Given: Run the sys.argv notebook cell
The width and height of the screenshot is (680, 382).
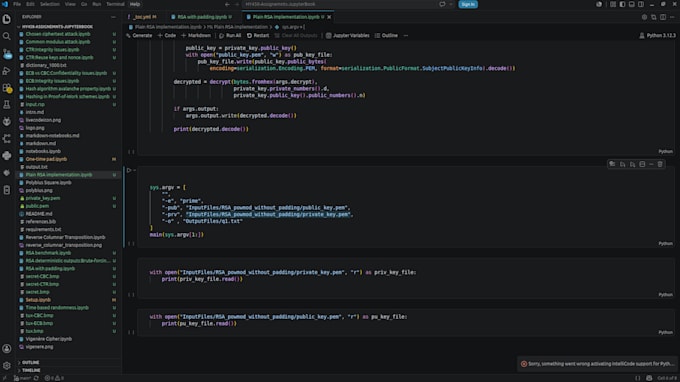Looking at the screenshot, I should coord(129,170).
